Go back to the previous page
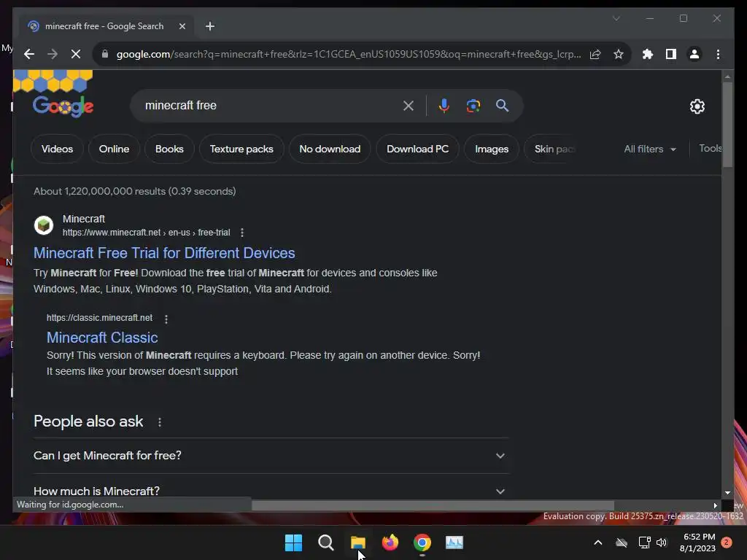The width and height of the screenshot is (747, 560). 29,54
